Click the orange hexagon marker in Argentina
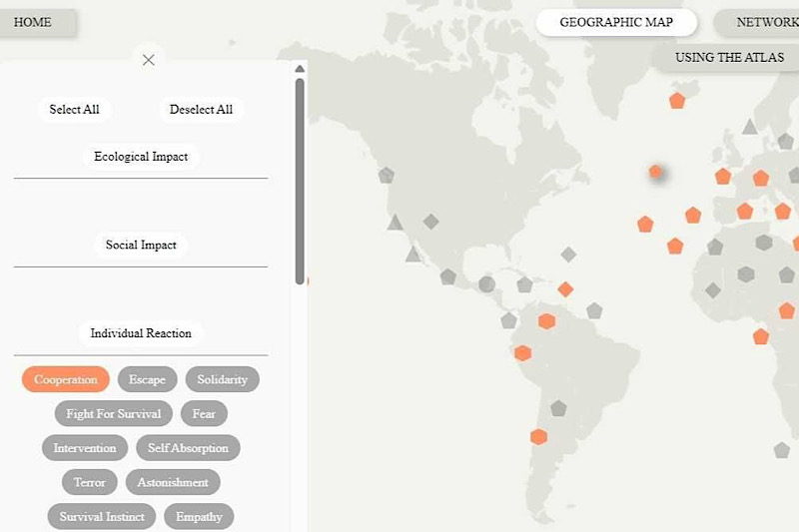799x532 pixels. pyautogui.click(x=538, y=436)
